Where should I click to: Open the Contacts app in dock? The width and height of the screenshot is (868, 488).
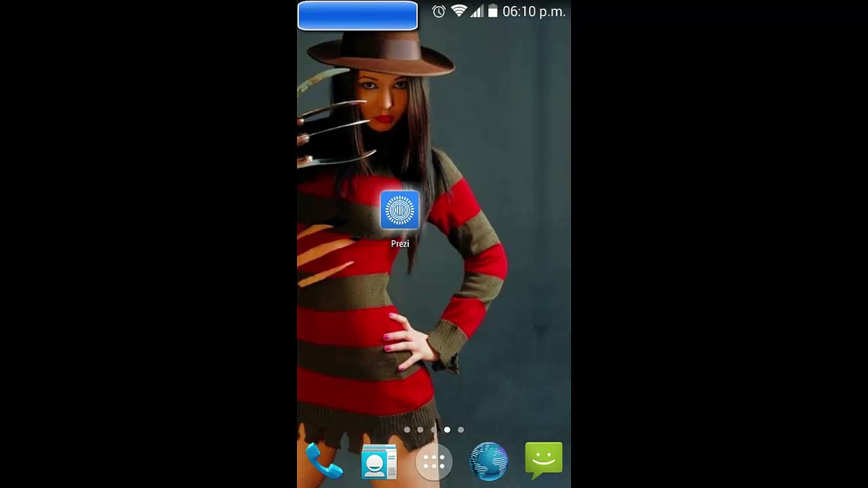(x=378, y=462)
